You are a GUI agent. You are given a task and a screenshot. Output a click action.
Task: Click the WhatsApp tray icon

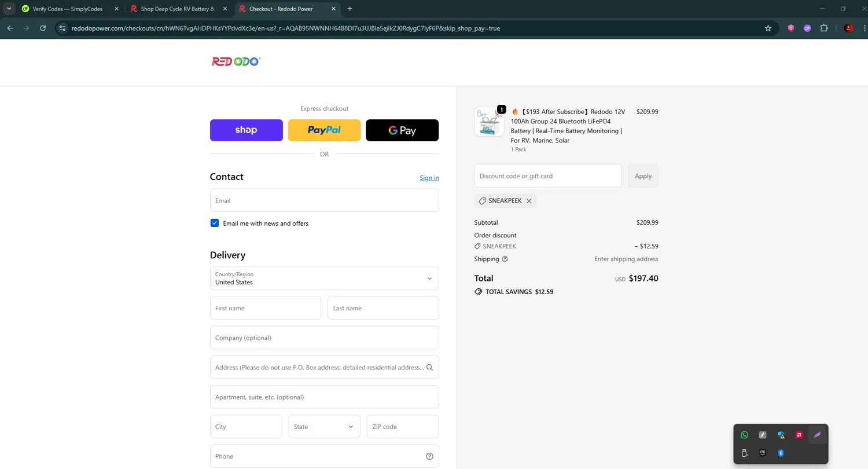(x=744, y=435)
